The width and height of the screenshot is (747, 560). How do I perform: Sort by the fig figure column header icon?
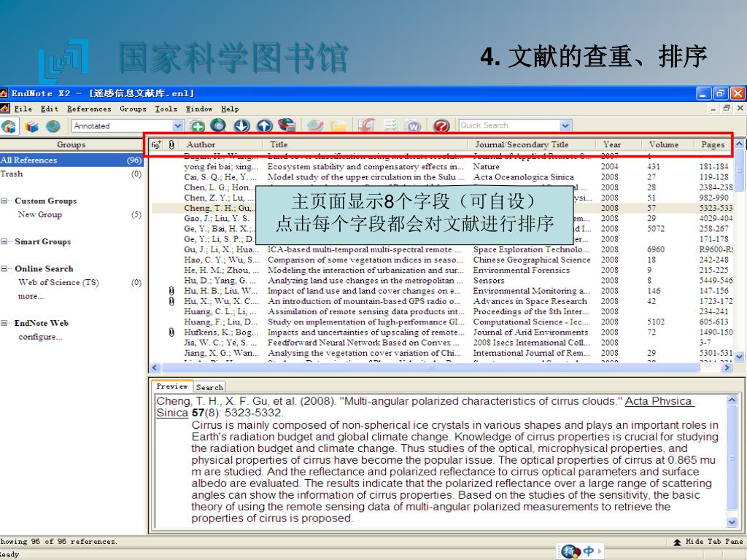pos(156,144)
